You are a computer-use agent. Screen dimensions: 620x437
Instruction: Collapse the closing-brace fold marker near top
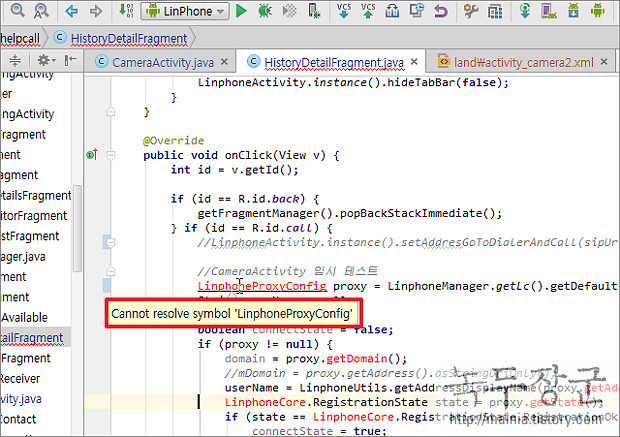pos(111,112)
